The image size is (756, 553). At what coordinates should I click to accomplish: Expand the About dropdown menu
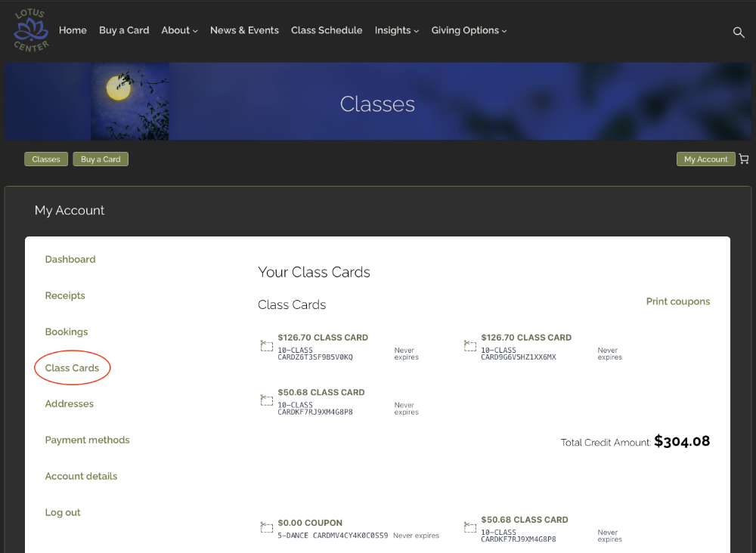pos(179,31)
